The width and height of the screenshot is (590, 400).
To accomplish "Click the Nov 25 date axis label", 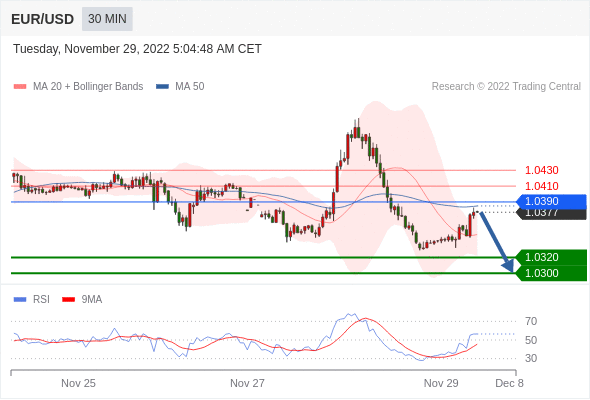I will 78,383.
